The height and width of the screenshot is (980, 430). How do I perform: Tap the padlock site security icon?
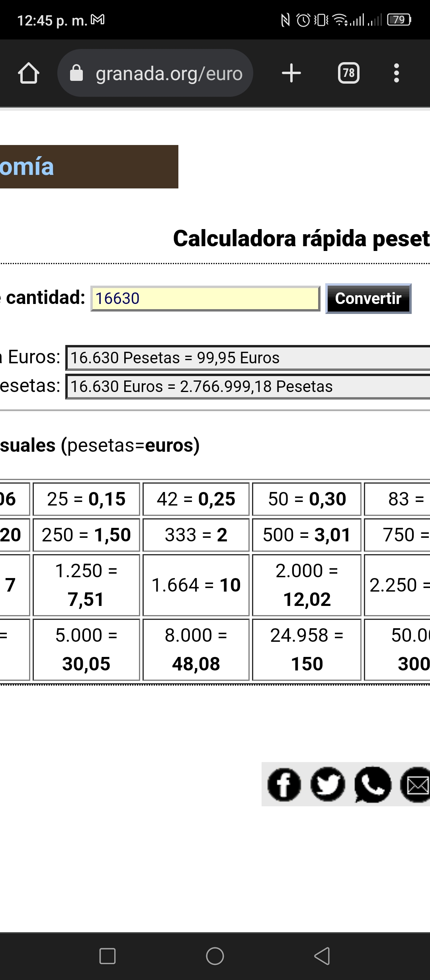coord(76,73)
